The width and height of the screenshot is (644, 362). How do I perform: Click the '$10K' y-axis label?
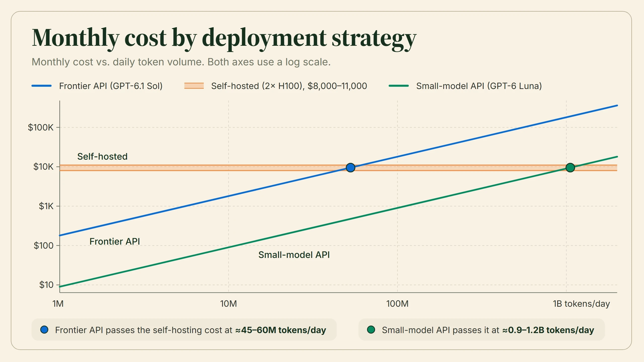coord(44,167)
